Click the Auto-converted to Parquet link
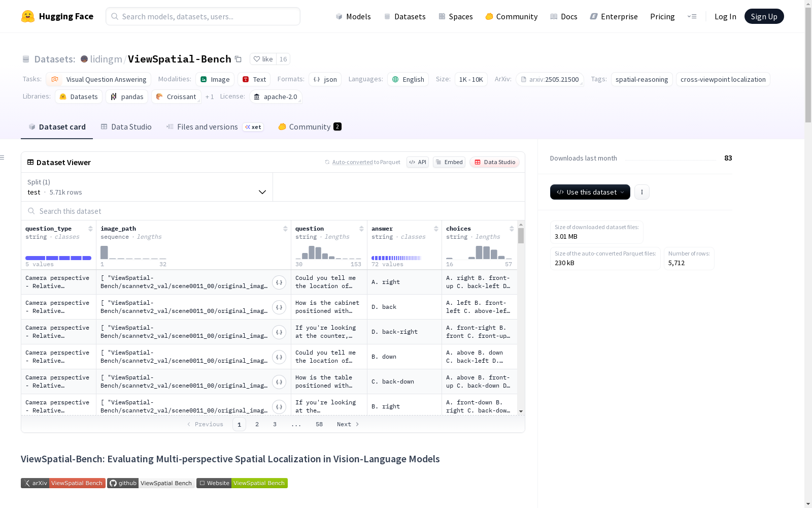This screenshot has width=812, height=508. 366,162
